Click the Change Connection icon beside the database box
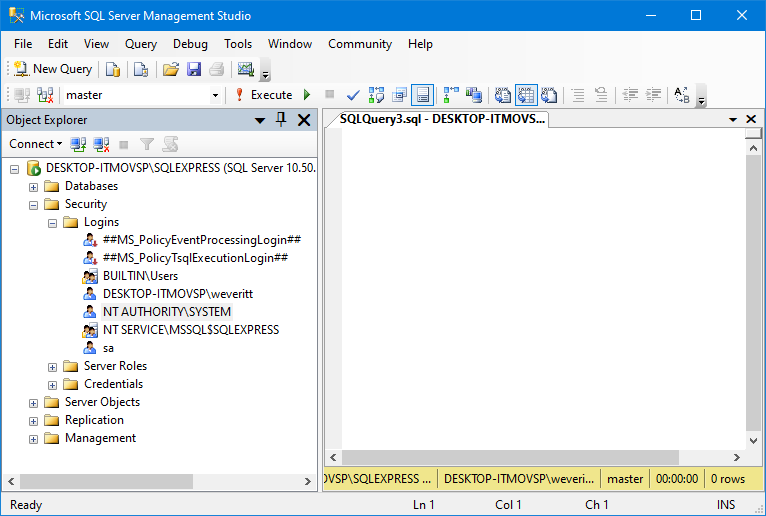Screen dimensions: 766x516 point(45,95)
